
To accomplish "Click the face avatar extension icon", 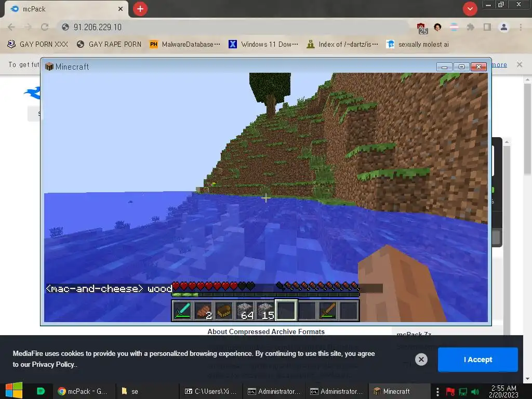I will pyautogui.click(x=437, y=27).
